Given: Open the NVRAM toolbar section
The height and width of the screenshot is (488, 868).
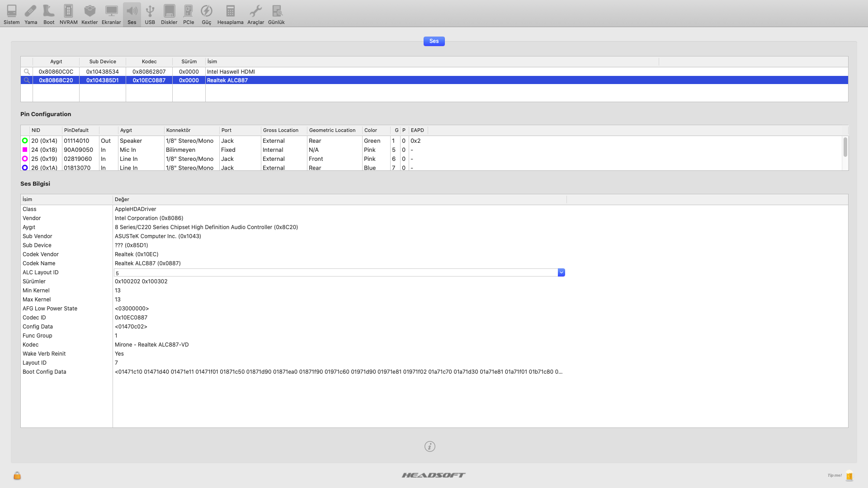Looking at the screenshot, I should 68,14.
